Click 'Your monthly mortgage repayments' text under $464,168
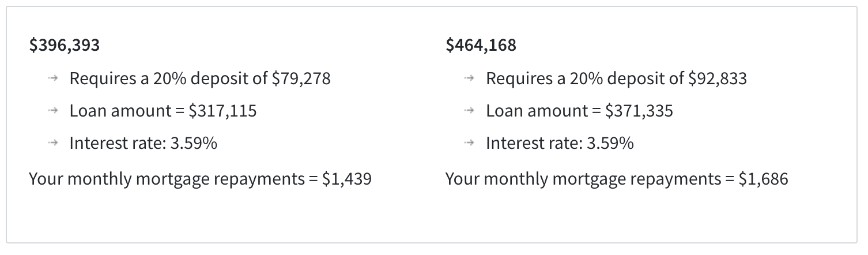 (582, 179)
